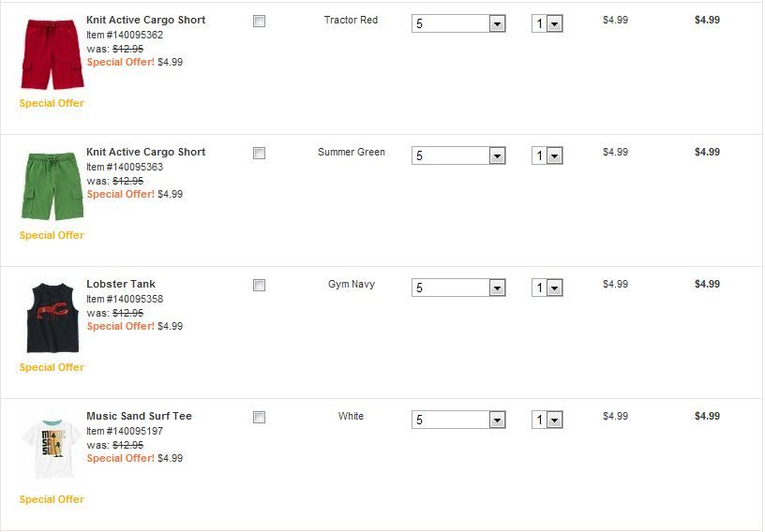
Task: Select the Lobster Tank checkbox
Action: [260, 285]
